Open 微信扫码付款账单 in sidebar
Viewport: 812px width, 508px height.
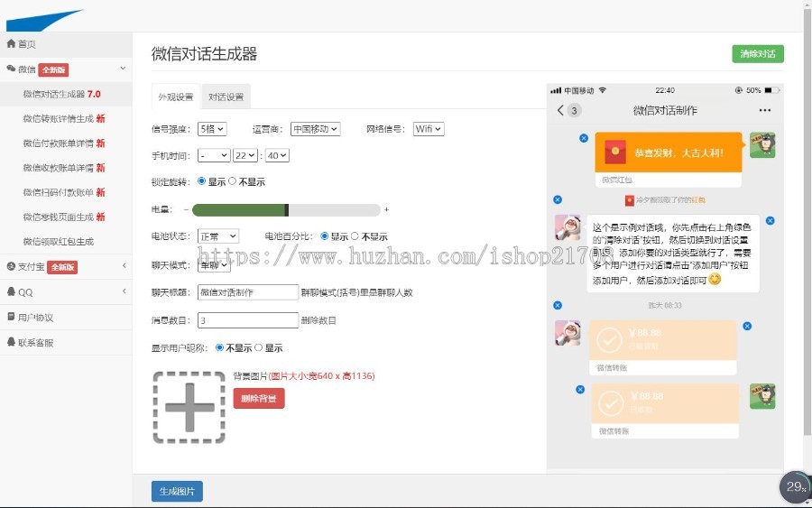[64, 192]
